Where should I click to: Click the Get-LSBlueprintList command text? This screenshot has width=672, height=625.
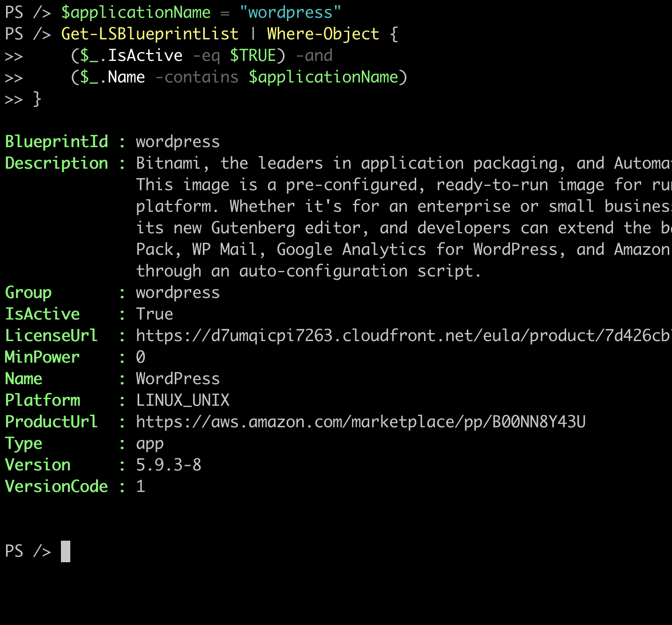coord(149,33)
